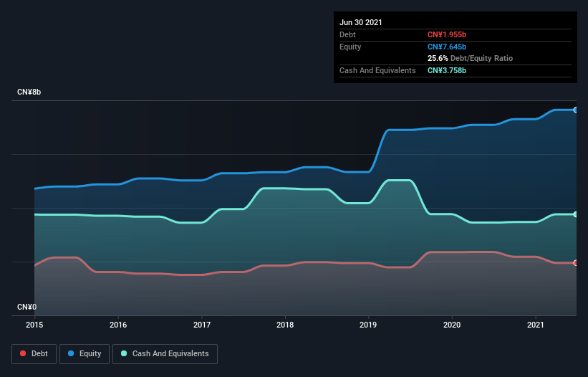Click the blue dot in Equity legend
Viewport: 588px width, 377px height.
[71, 353]
